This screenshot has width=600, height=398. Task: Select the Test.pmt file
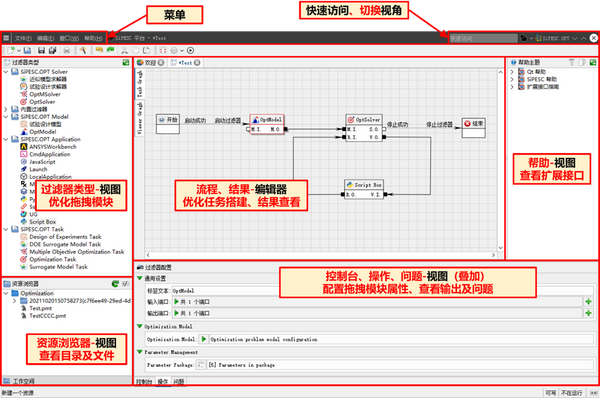click(x=41, y=308)
